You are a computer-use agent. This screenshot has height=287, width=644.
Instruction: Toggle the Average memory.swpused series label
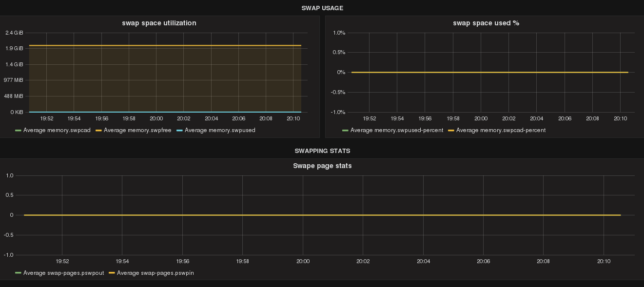pos(220,130)
